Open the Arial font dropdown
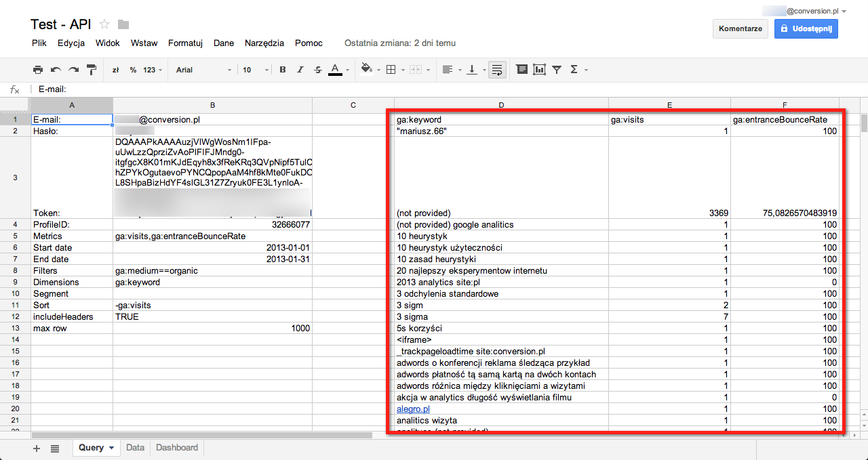The height and width of the screenshot is (460, 868). pos(203,70)
